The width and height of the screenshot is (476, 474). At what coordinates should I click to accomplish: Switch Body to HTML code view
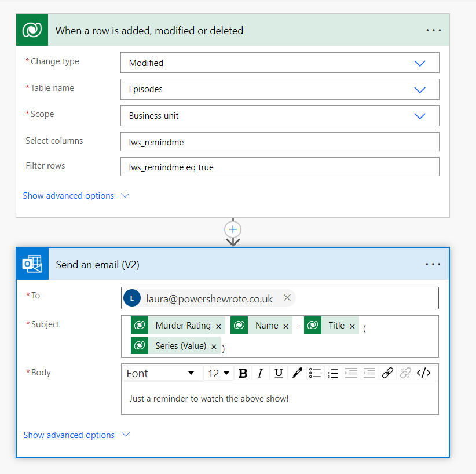(423, 373)
